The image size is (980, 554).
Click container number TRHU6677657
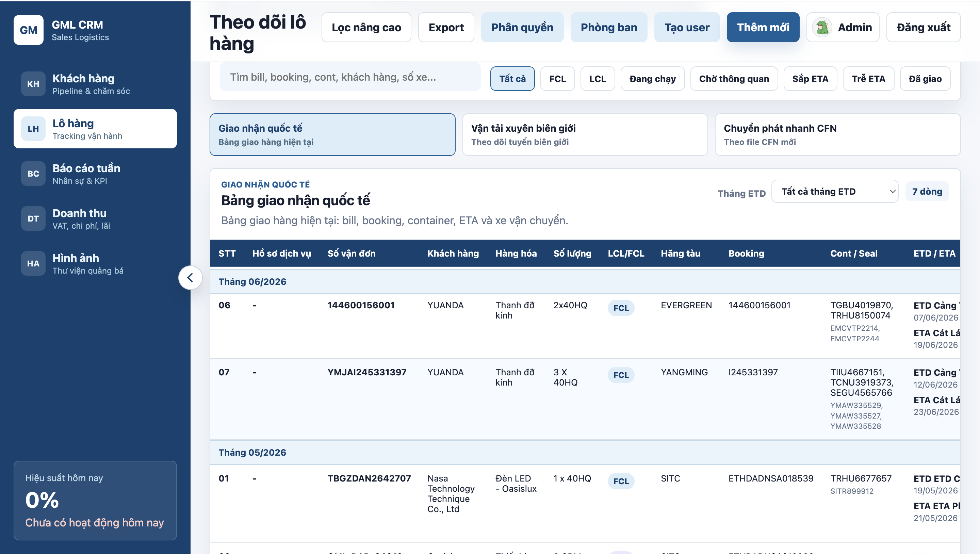pos(861,478)
